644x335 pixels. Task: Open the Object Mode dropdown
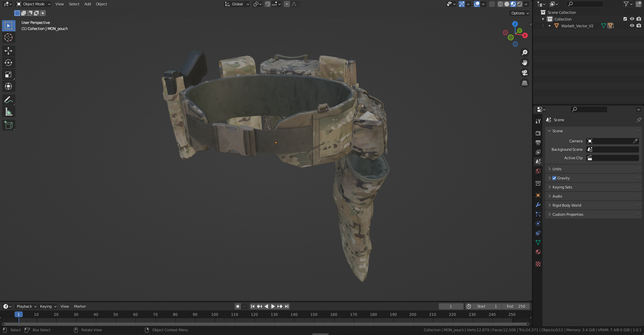34,4
